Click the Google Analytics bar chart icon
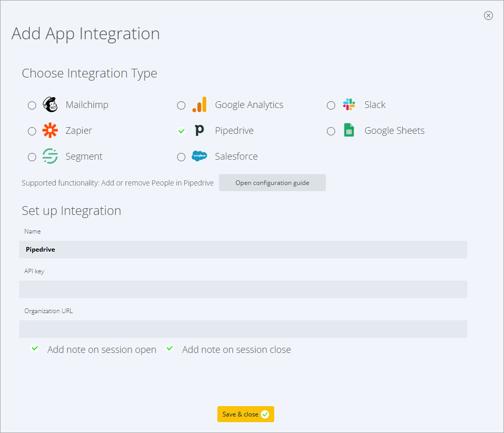The width and height of the screenshot is (504, 433). point(199,104)
